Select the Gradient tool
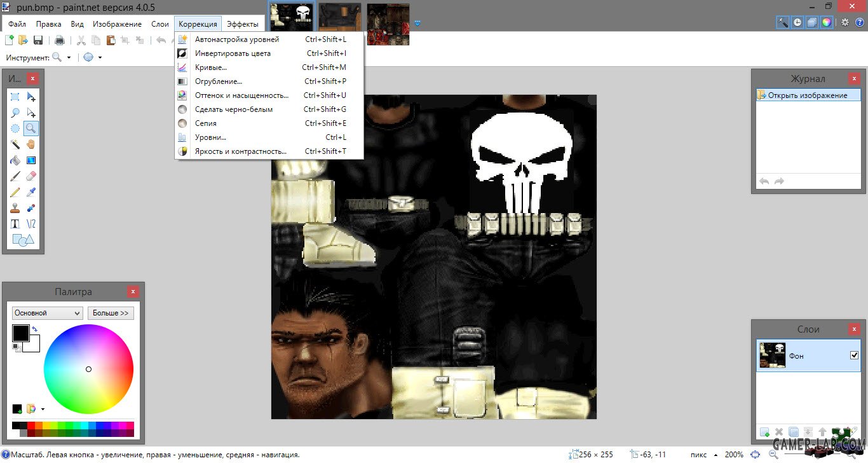This screenshot has height=463, width=868. [31, 160]
